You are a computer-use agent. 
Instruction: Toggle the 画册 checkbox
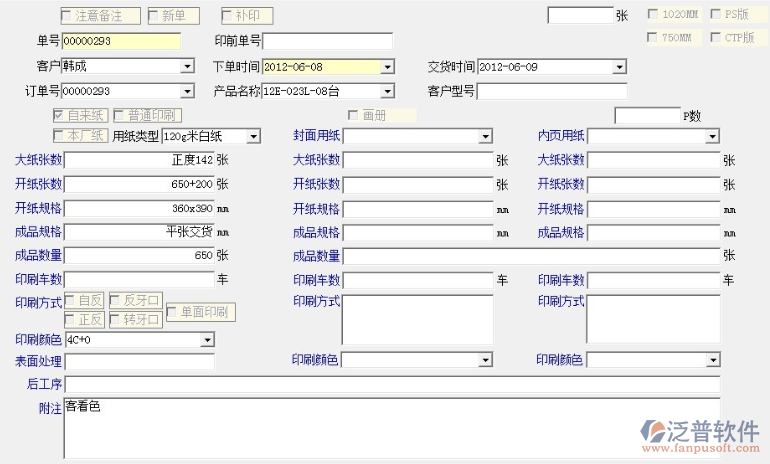coord(353,116)
